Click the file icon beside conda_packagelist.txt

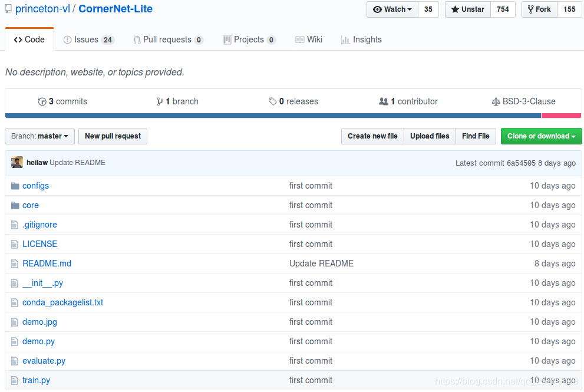15,302
